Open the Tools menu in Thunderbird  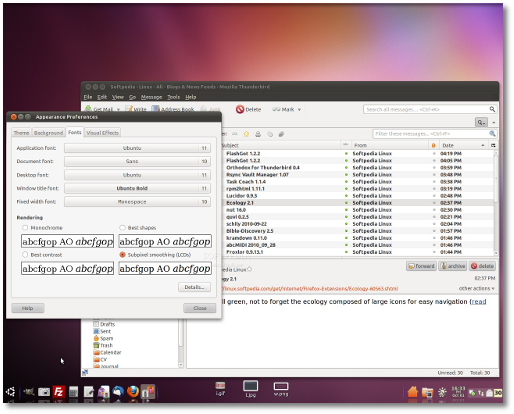(173, 97)
